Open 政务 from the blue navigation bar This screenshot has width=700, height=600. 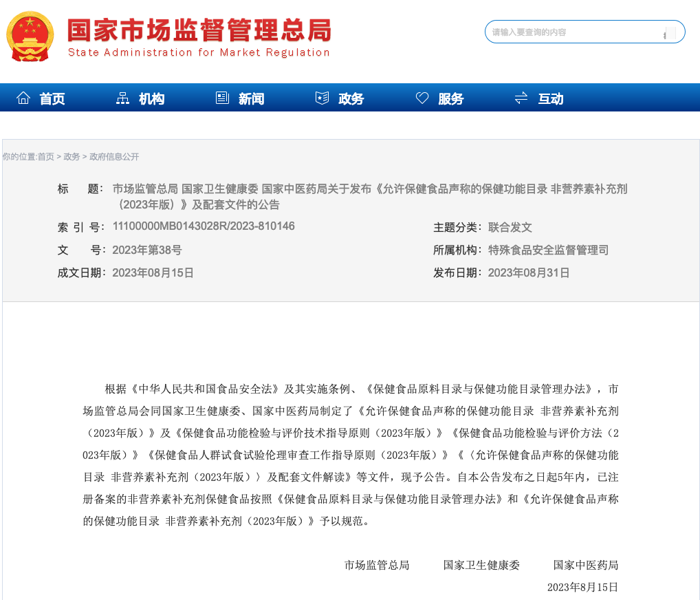coord(351,98)
